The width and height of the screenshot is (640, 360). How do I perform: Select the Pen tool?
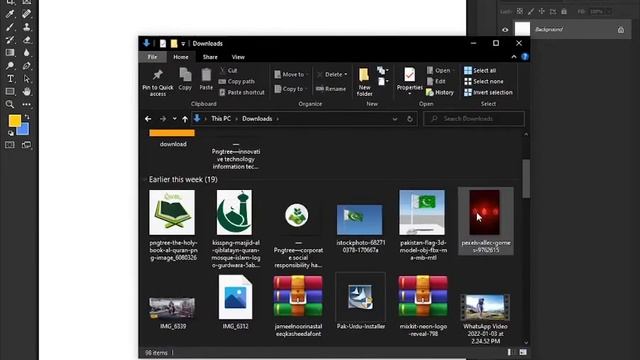27,66
